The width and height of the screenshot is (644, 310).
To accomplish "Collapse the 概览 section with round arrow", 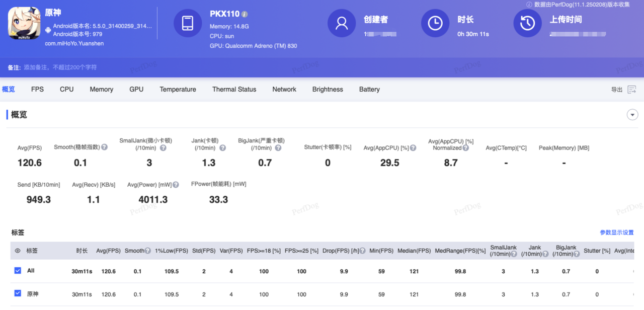I will click(633, 115).
